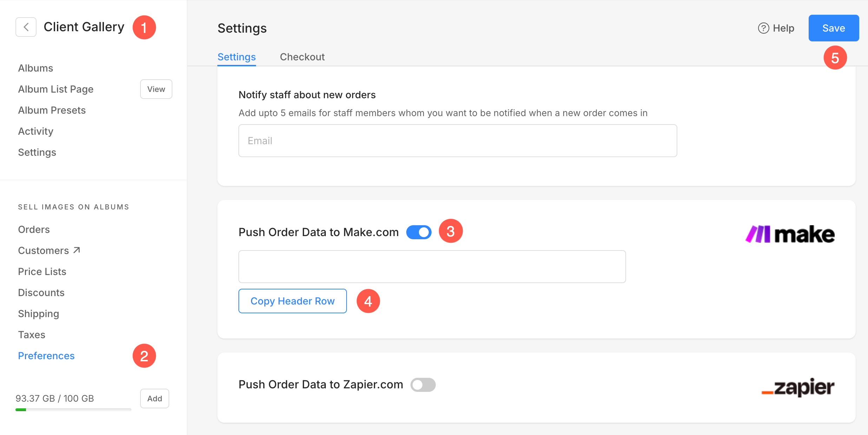Select the Settings tab
Viewport: 868px width, 435px height.
pos(237,57)
